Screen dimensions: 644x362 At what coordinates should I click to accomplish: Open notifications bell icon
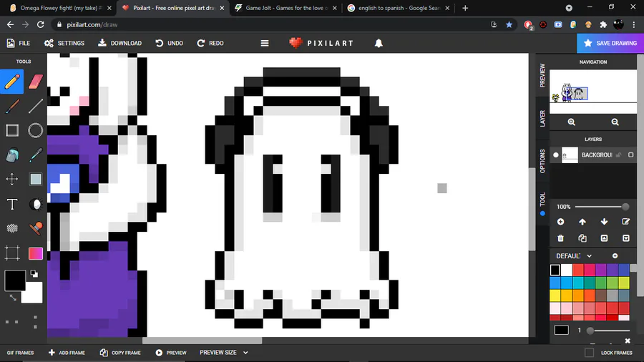[x=379, y=43]
